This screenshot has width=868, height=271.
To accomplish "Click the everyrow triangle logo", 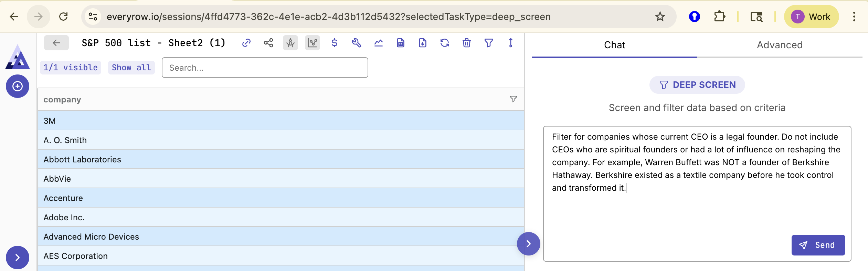I will [x=18, y=57].
